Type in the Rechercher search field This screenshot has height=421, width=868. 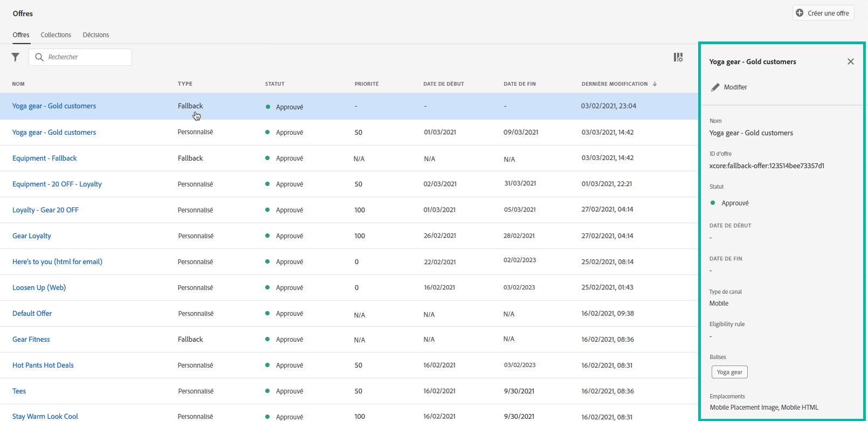pos(86,57)
